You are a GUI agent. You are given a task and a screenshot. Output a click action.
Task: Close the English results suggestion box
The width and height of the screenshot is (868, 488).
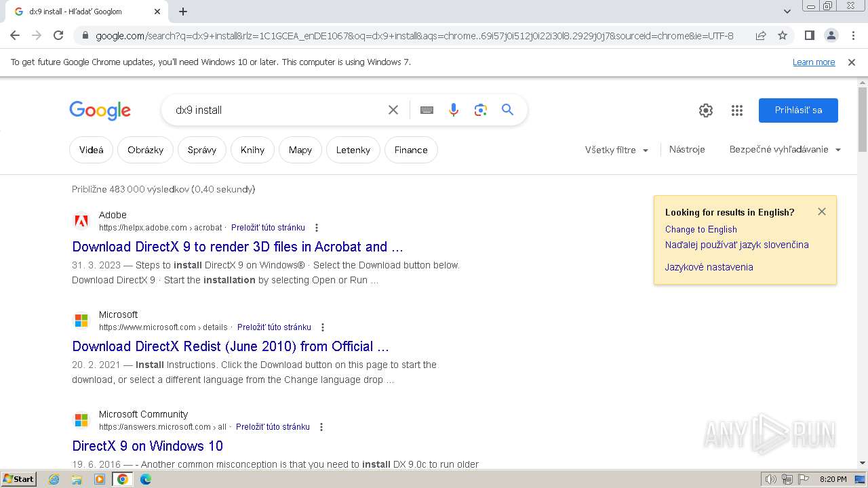(822, 211)
